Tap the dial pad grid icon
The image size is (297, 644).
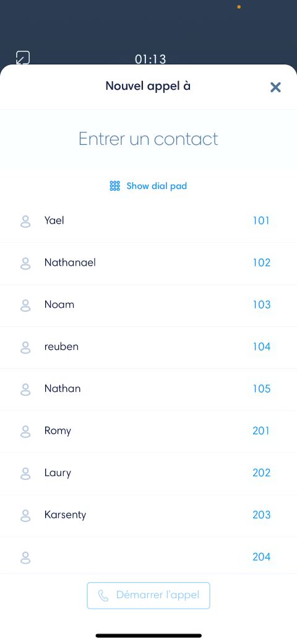click(115, 186)
